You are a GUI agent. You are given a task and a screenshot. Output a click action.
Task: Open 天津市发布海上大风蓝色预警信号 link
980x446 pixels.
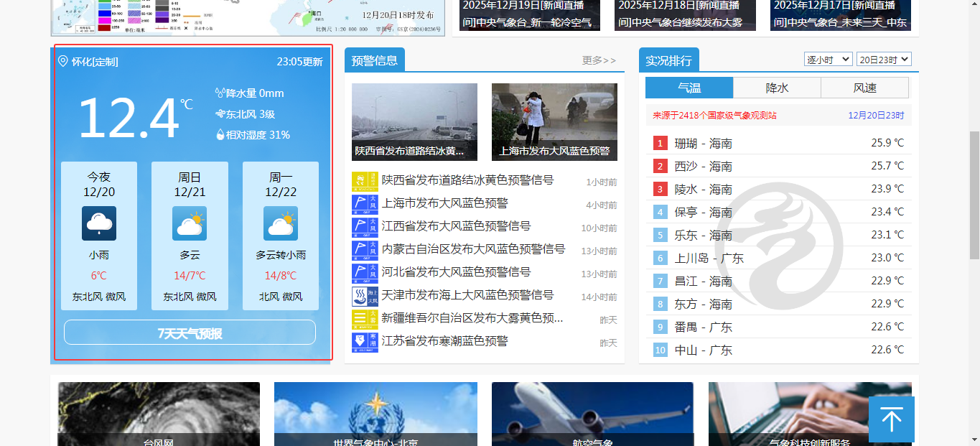[x=467, y=295]
